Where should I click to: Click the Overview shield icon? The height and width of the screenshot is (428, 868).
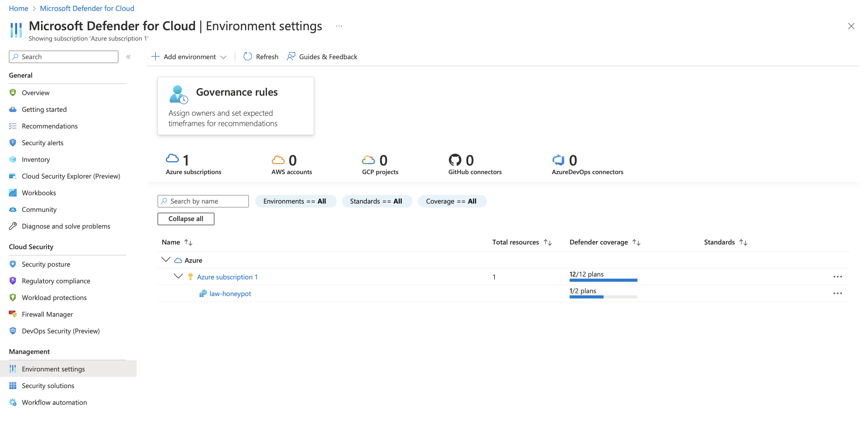tap(13, 93)
